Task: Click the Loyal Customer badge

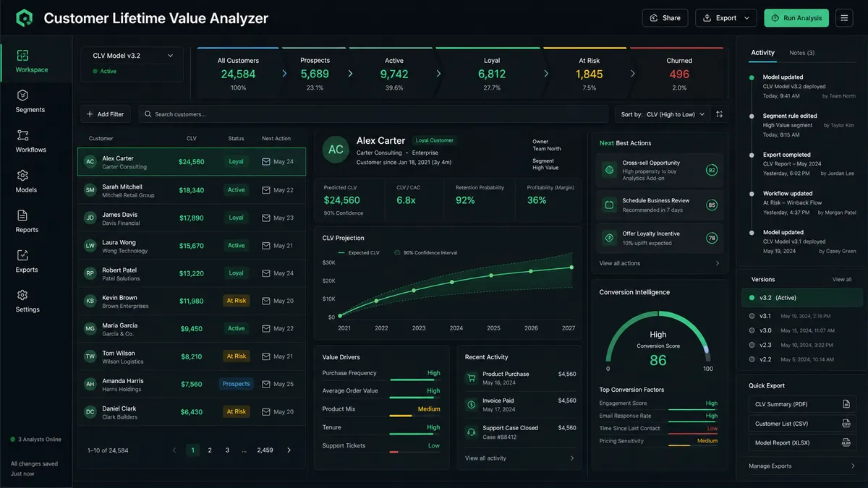Action: [434, 140]
